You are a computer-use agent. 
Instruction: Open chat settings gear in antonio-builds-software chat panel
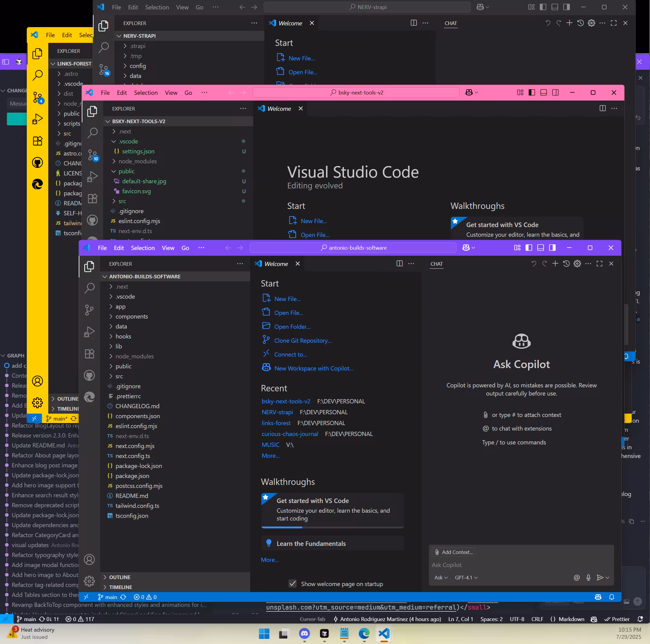point(577,264)
